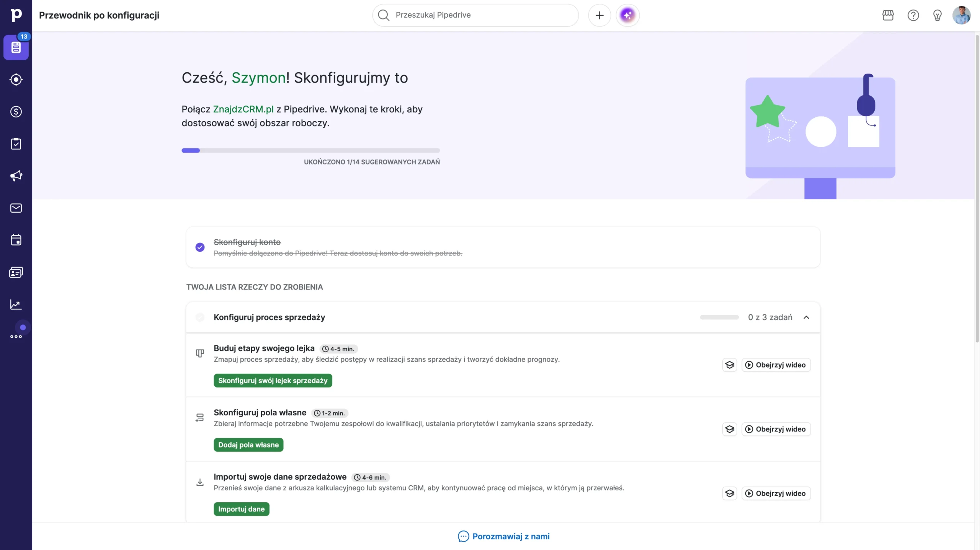This screenshot has width=980, height=550.
Task: Open Insights chart icon in sidebar
Action: (16, 304)
